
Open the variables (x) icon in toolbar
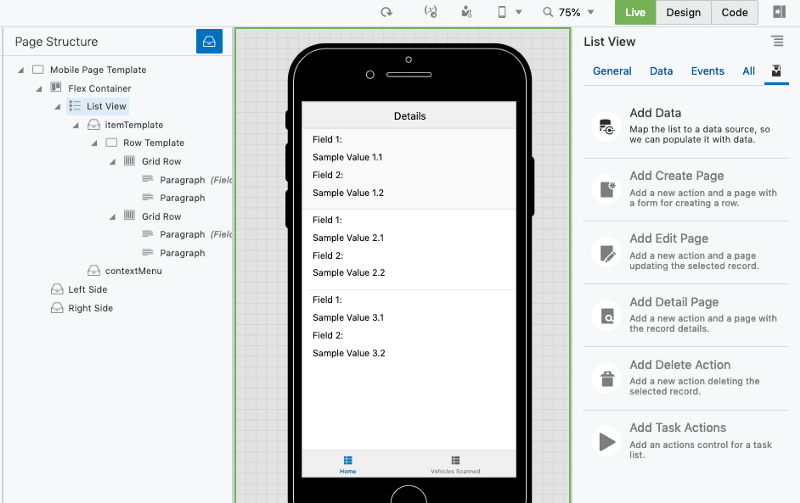(431, 12)
